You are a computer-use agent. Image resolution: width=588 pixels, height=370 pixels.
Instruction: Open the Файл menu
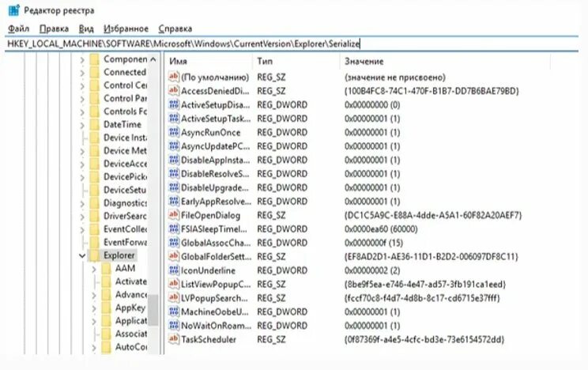pos(18,28)
